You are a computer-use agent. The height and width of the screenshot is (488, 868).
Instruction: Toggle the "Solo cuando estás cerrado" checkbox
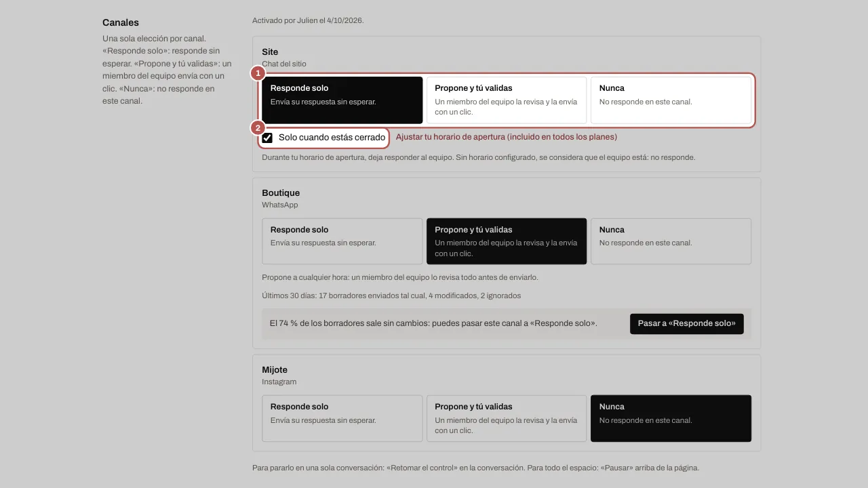click(x=268, y=138)
